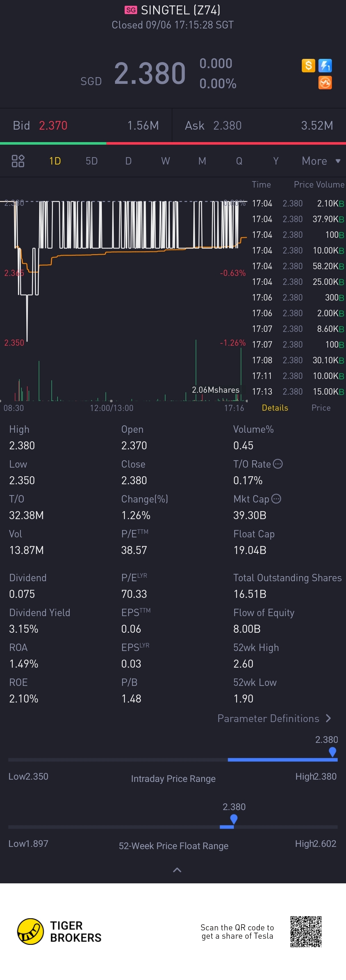Switch trade list to Details view
Image resolution: width=346 pixels, height=980 pixels.
(275, 408)
